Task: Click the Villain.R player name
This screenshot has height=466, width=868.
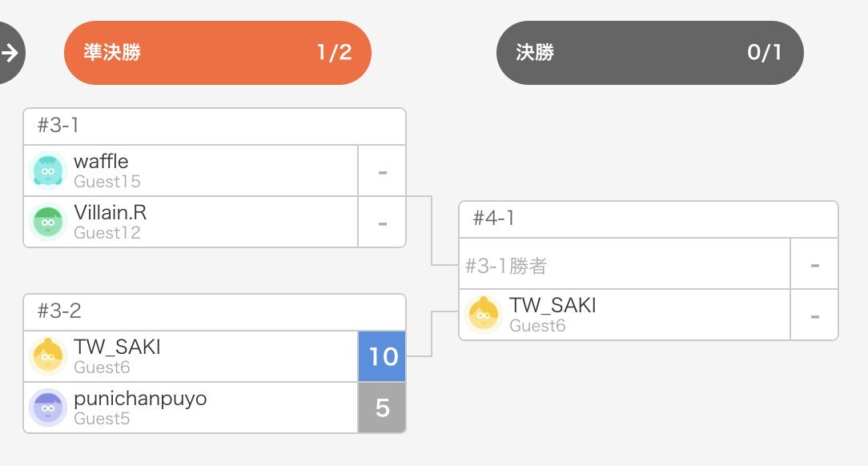Action: [x=110, y=213]
